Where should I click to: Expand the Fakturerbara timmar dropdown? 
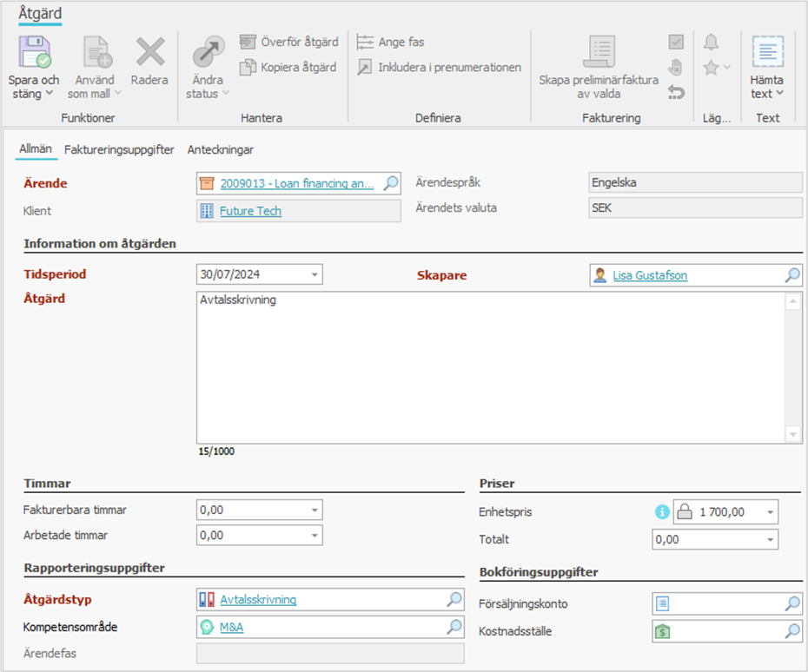coord(314,511)
